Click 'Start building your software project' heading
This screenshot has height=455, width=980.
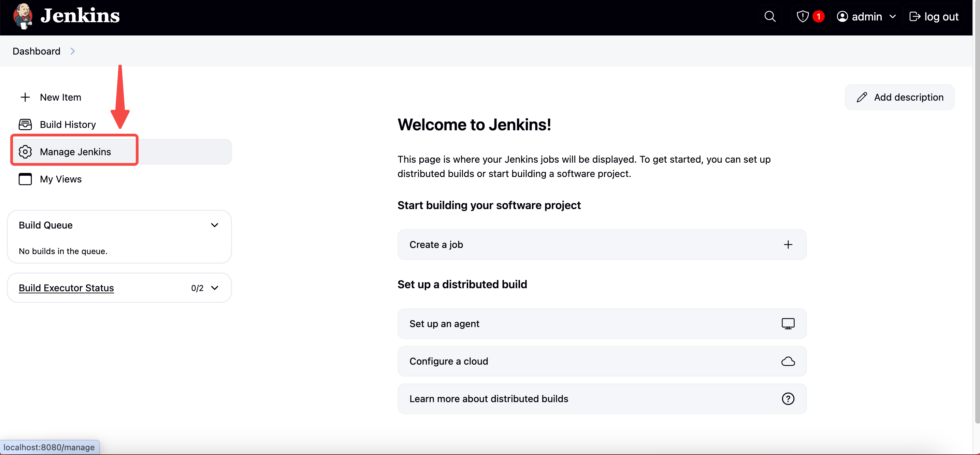[489, 205]
